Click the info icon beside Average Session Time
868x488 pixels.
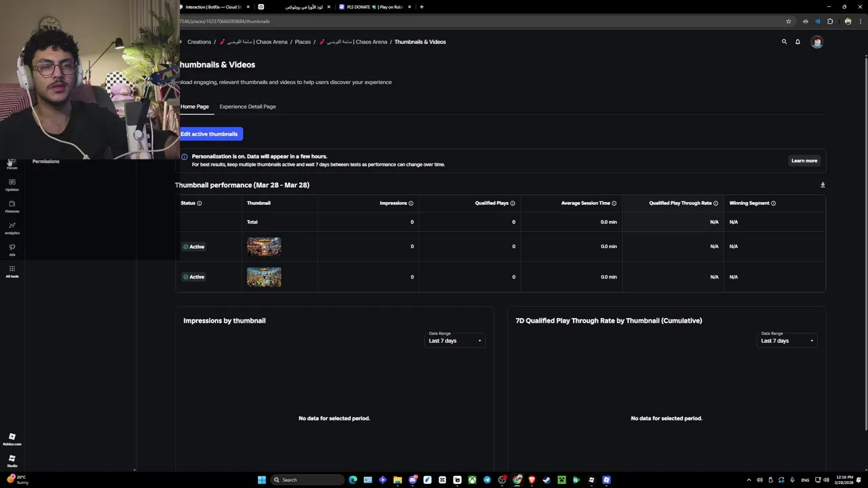[x=614, y=203]
